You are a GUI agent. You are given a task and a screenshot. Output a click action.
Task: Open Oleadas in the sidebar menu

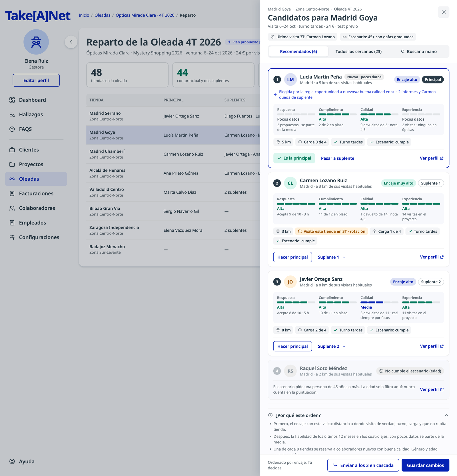[x=36, y=179]
